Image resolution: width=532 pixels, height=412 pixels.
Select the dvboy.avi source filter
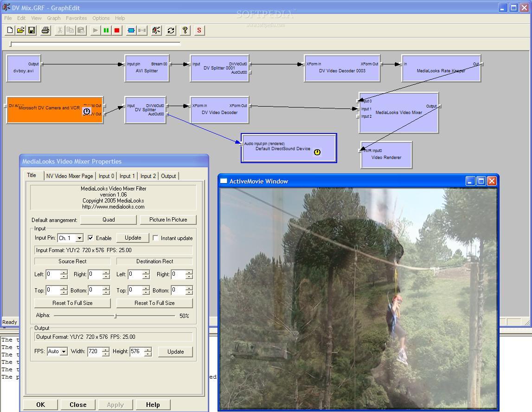(23, 69)
